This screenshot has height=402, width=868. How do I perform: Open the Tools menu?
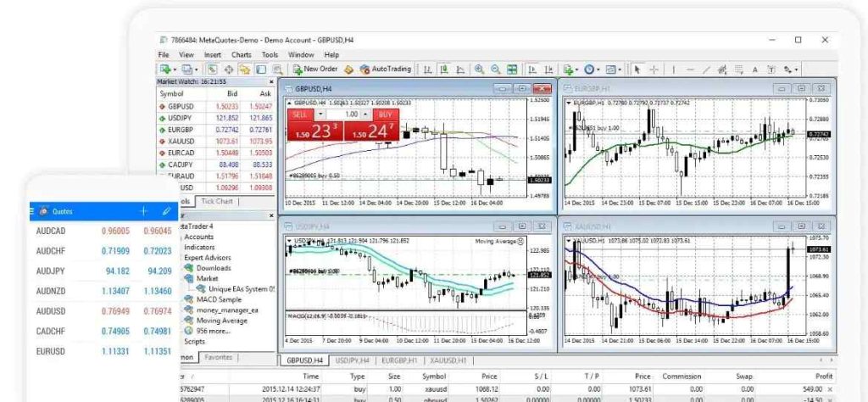(x=270, y=55)
